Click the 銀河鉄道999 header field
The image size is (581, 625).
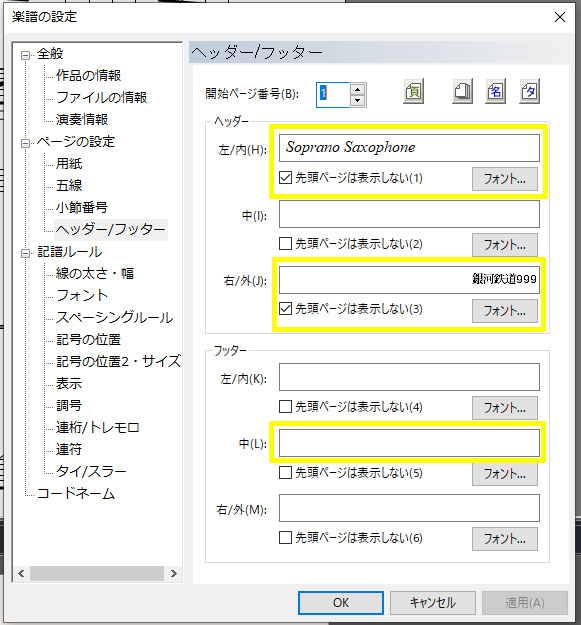tap(409, 280)
